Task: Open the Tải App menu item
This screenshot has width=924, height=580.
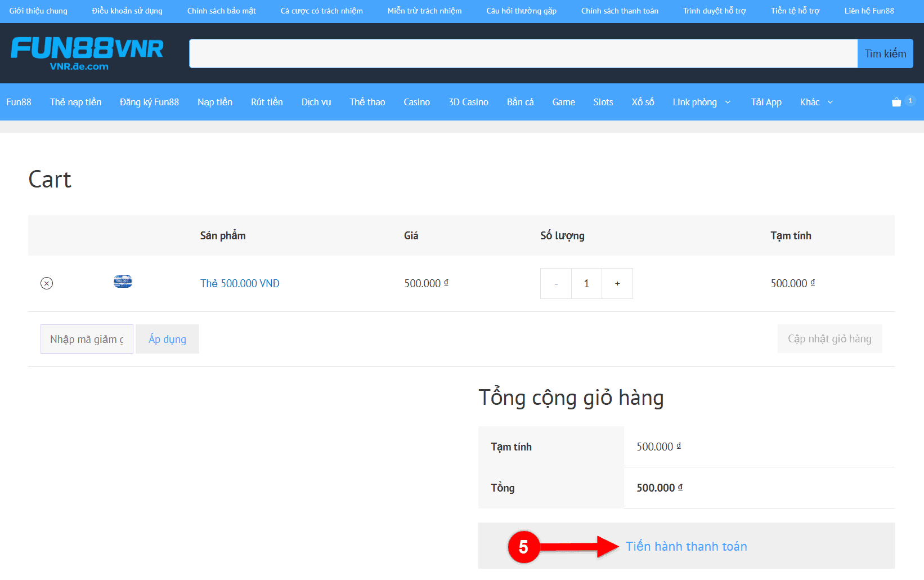Action: tap(766, 102)
